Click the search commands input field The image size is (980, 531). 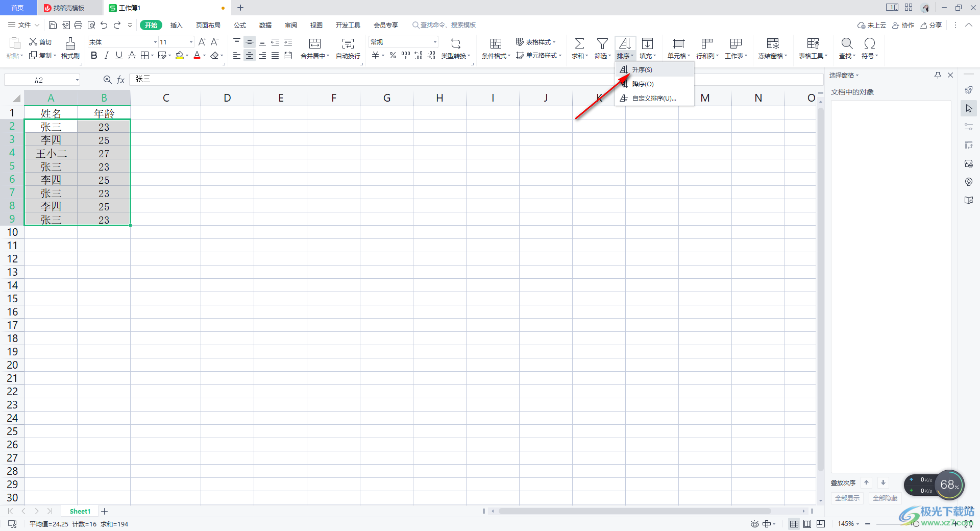tap(445, 25)
